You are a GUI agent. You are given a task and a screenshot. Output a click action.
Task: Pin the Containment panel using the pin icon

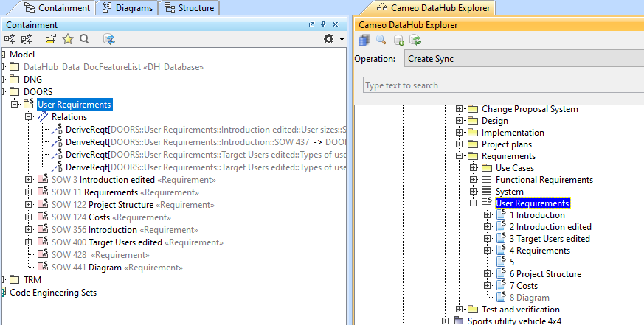(323, 25)
